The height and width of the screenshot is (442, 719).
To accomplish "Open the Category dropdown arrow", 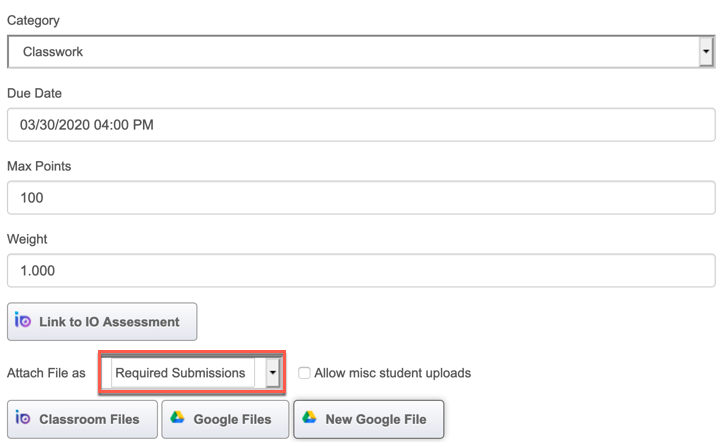I will pyautogui.click(x=706, y=51).
